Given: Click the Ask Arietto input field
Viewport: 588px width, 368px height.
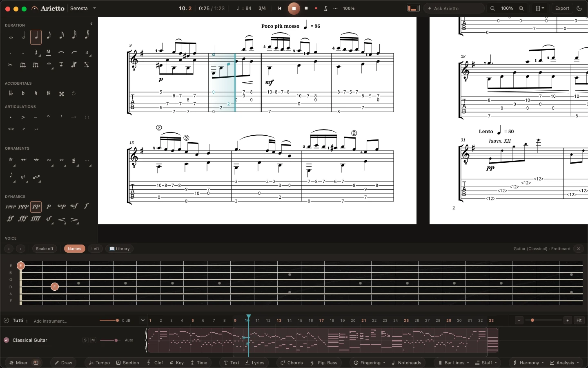Looking at the screenshot, I should [454, 8].
